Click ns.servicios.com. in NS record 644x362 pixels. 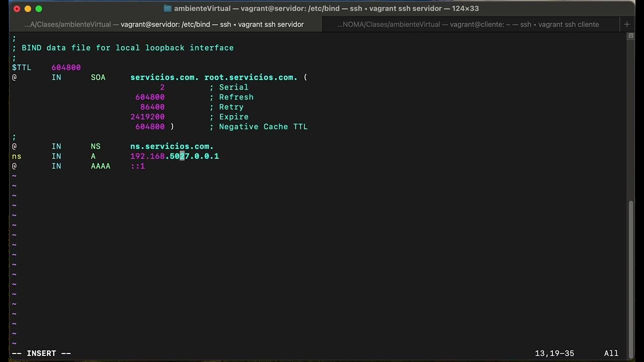click(172, 146)
